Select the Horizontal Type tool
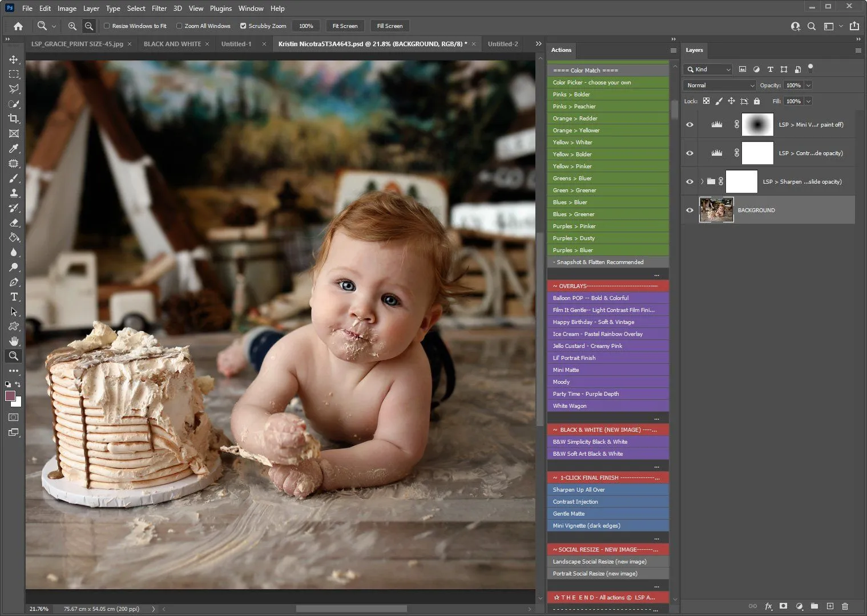Screen dimensions: 867x616 [x=14, y=297]
